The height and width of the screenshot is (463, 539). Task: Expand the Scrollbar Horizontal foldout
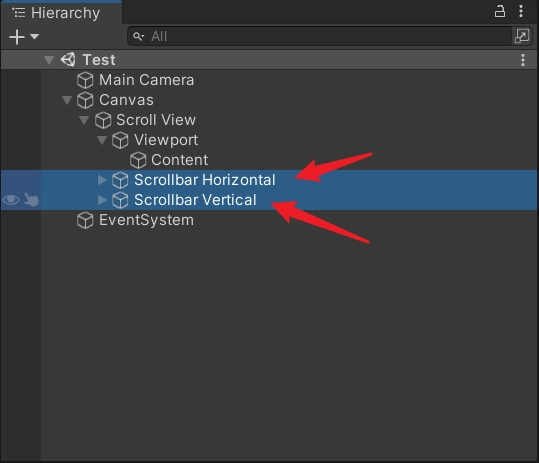[x=102, y=180]
